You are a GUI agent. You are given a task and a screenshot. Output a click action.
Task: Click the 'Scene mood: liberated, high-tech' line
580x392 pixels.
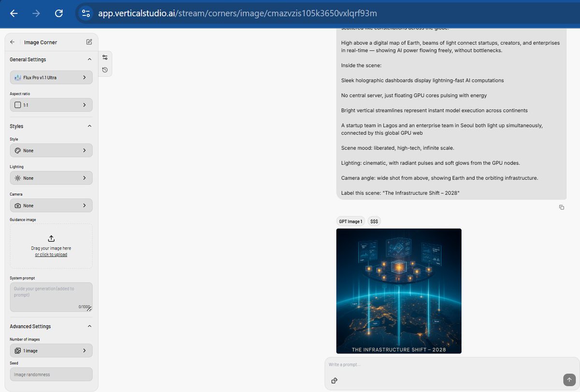(398, 147)
